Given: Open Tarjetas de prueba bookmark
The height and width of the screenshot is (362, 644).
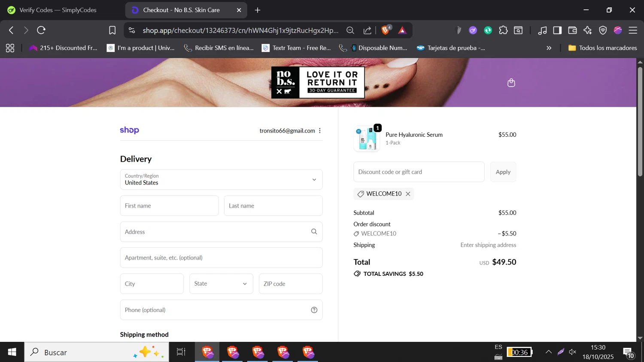Looking at the screenshot, I should (x=451, y=48).
